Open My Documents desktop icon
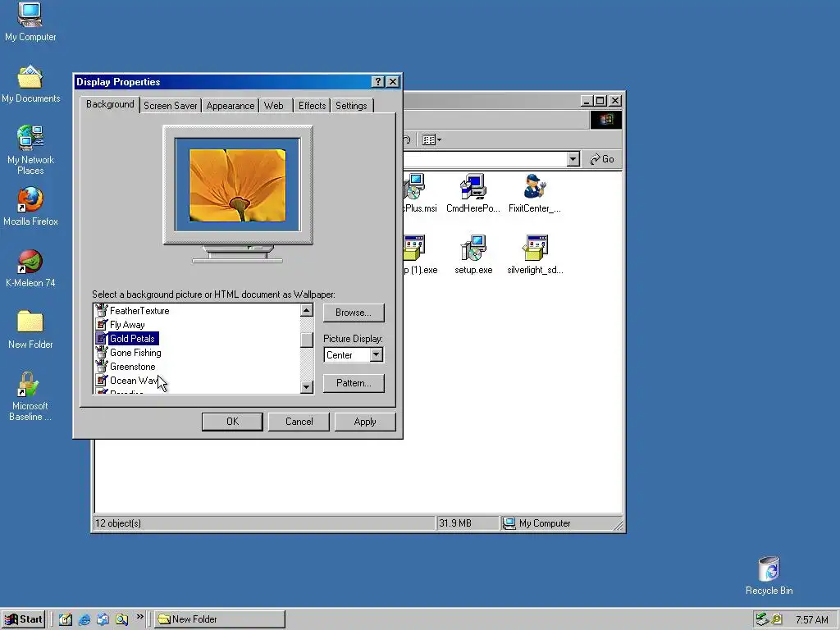 point(30,84)
